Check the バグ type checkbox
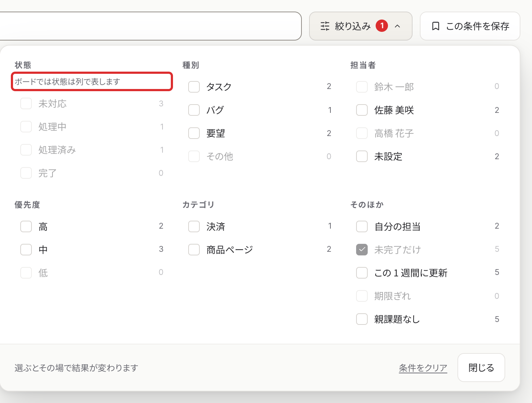Image resolution: width=532 pixels, height=403 pixels. click(x=194, y=110)
